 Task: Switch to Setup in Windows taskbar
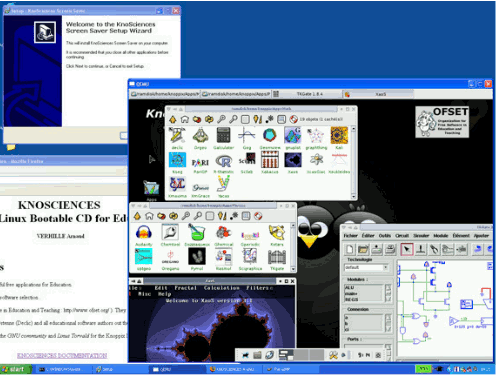119,369
